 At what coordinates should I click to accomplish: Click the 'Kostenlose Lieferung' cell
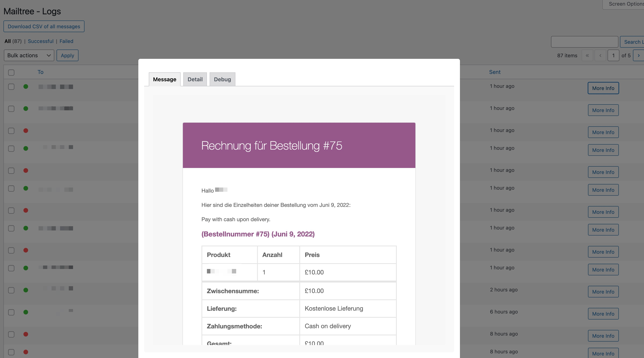point(348,309)
